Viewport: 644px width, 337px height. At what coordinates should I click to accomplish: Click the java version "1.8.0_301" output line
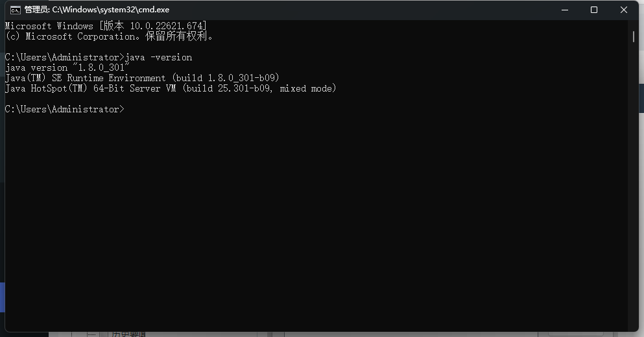(x=67, y=68)
